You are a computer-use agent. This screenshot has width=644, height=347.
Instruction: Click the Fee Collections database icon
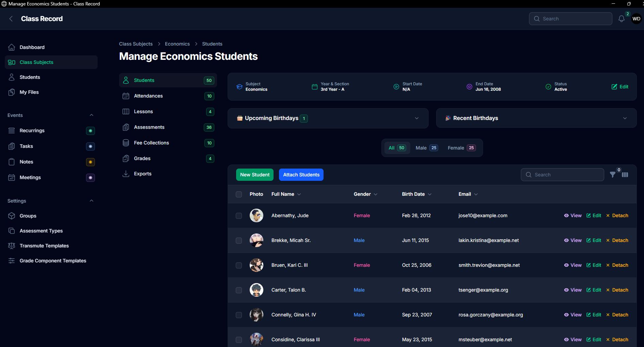click(126, 143)
